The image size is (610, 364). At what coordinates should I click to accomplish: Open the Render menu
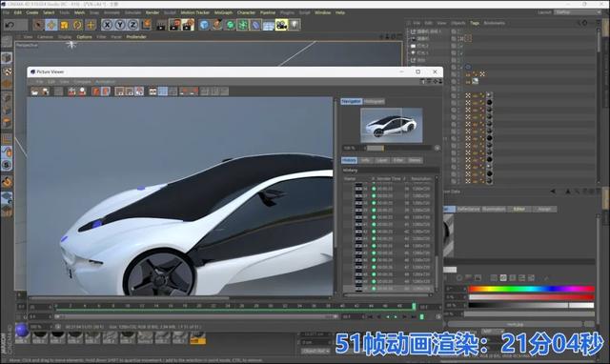[x=152, y=12]
